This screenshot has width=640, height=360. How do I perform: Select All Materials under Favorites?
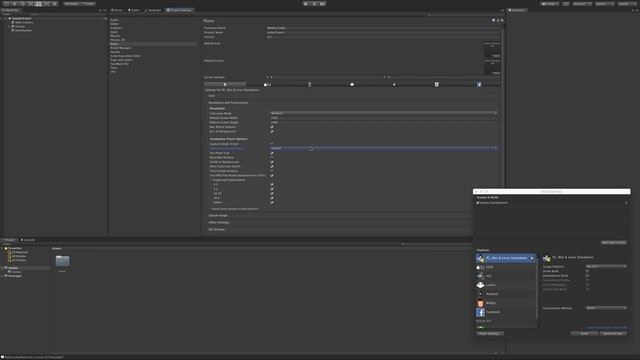(x=20, y=252)
